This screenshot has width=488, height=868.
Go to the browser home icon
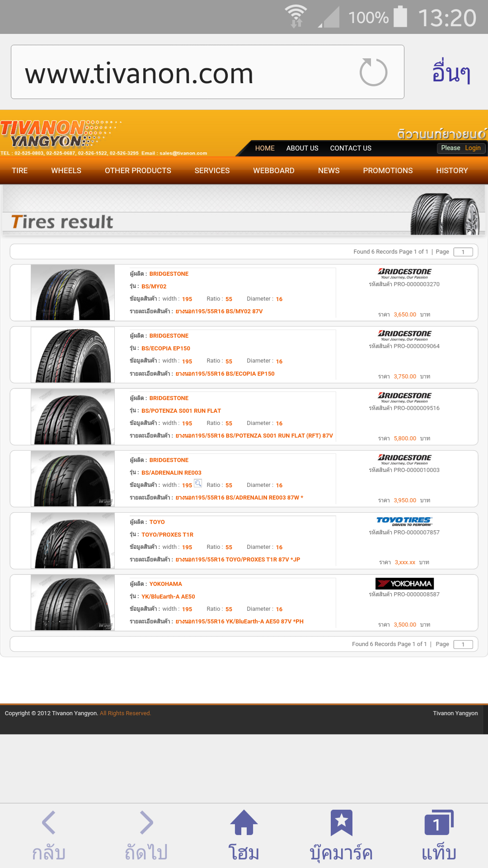[x=244, y=822]
